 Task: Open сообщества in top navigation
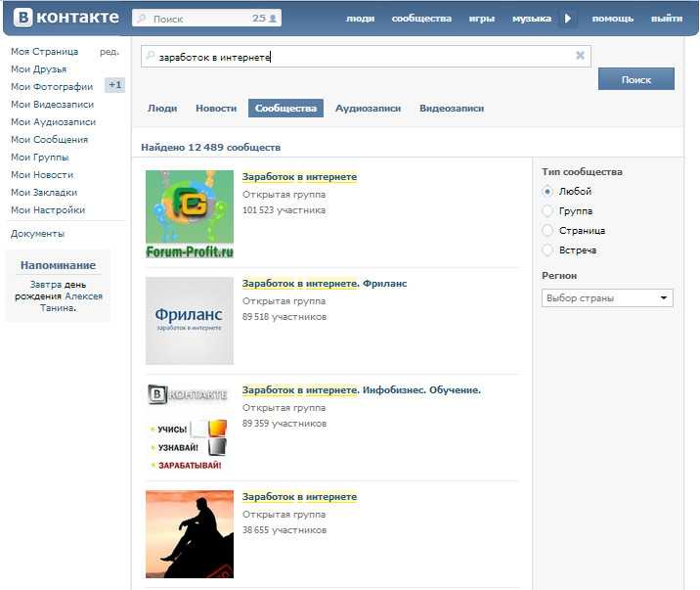click(x=421, y=19)
